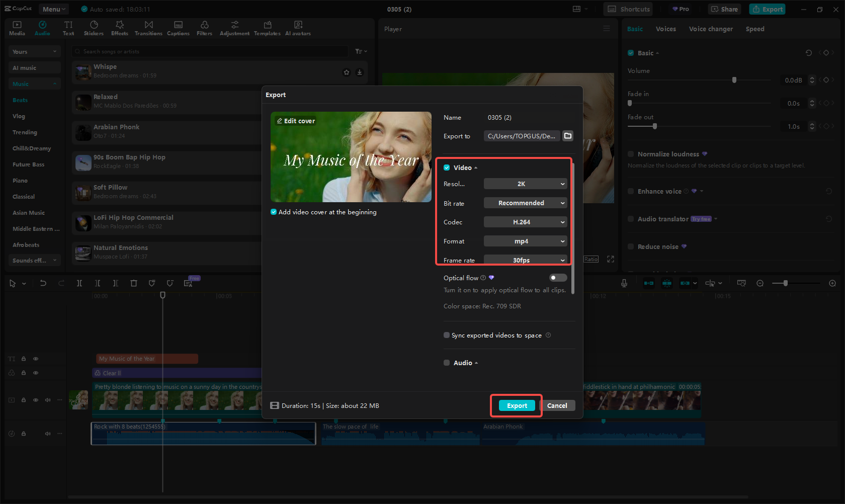Screen dimensions: 845x504
Task: Open the Effects panel
Action: point(120,28)
